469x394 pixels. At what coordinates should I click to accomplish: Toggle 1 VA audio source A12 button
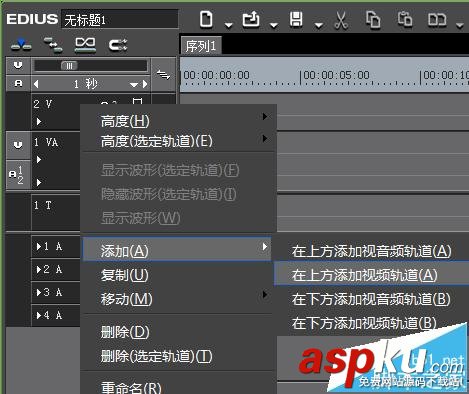tap(18, 175)
